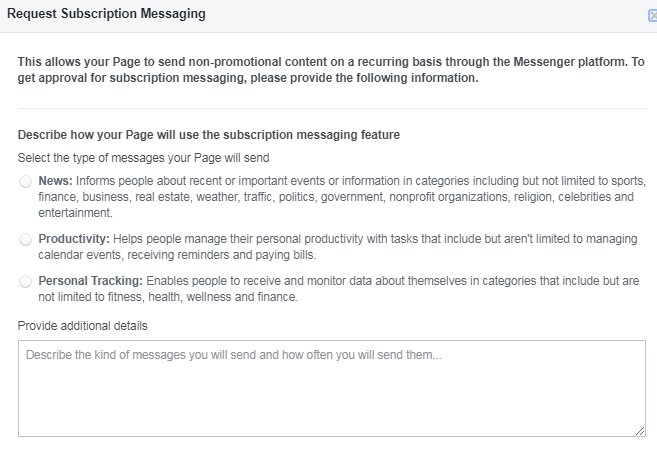Click the "Select the type of messages" text
The height and width of the screenshot is (449, 657).
point(144,158)
